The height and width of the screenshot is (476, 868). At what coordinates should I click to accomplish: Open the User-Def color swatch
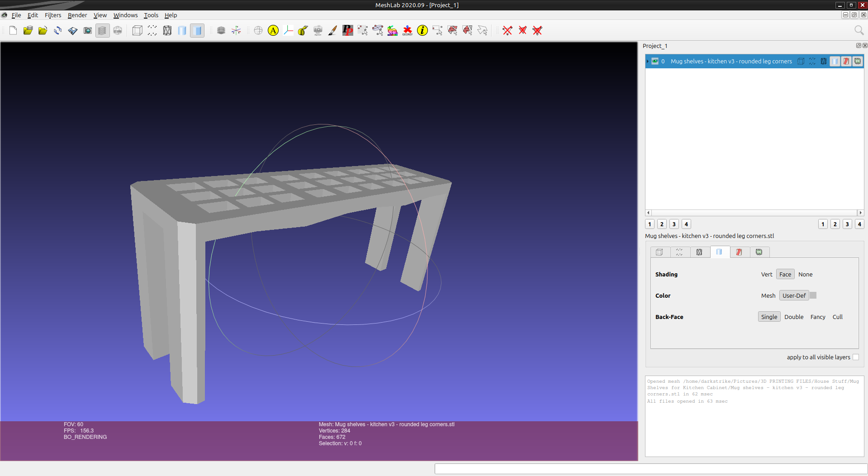pyautogui.click(x=813, y=295)
